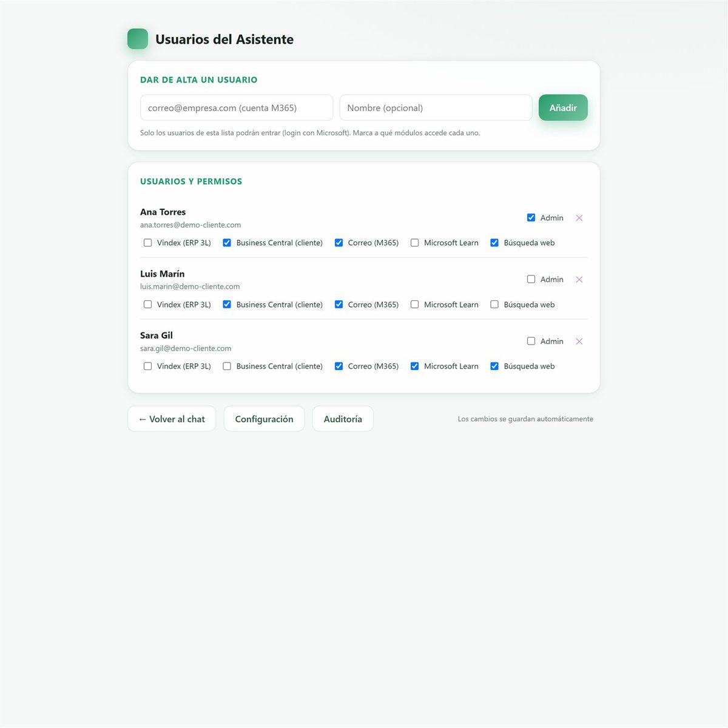728x728 pixels.
Task: Focus the Nombre (opcional) field
Action: click(x=436, y=108)
